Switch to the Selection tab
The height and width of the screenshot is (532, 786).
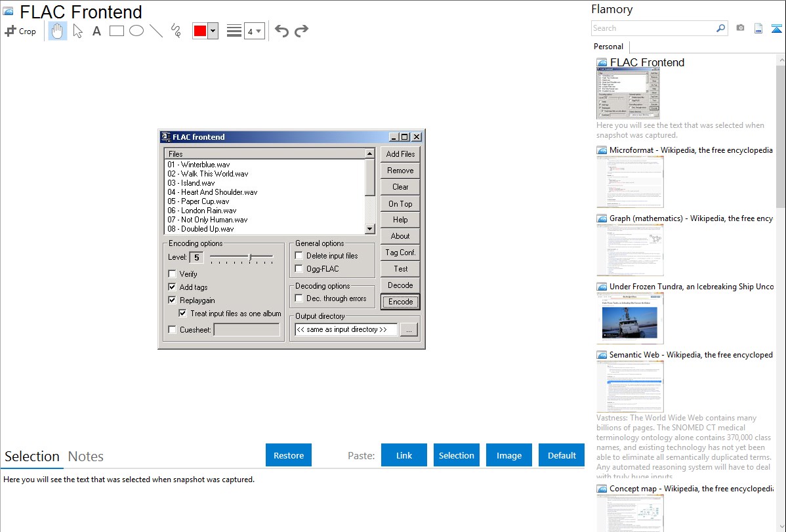32,457
